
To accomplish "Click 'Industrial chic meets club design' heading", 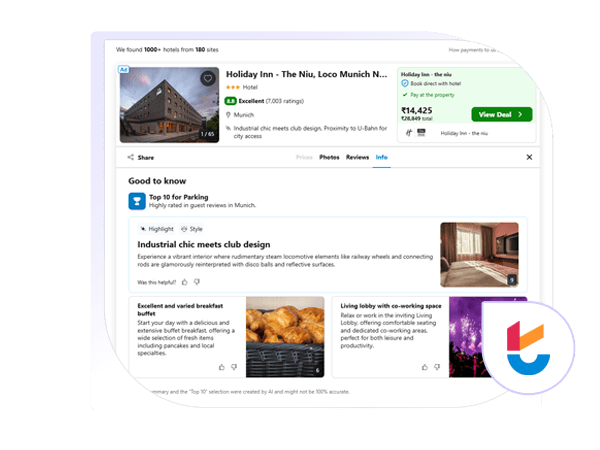I will 204,244.
